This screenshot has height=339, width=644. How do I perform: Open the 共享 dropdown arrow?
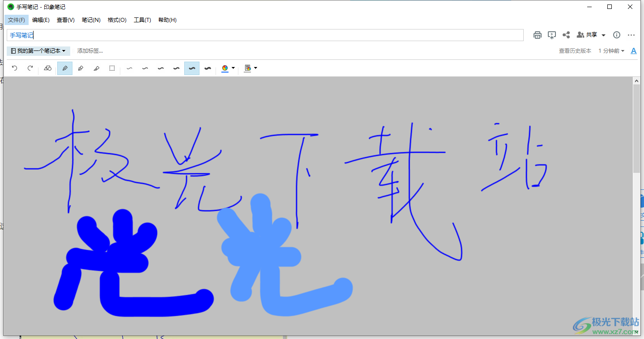(603, 35)
